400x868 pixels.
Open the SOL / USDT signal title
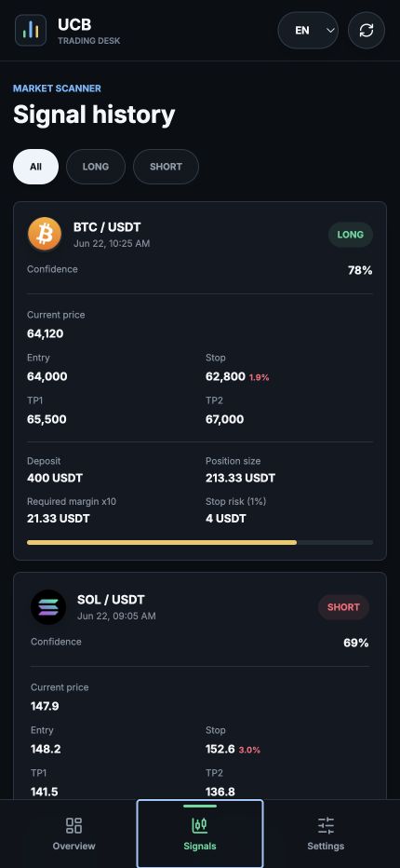(111, 600)
